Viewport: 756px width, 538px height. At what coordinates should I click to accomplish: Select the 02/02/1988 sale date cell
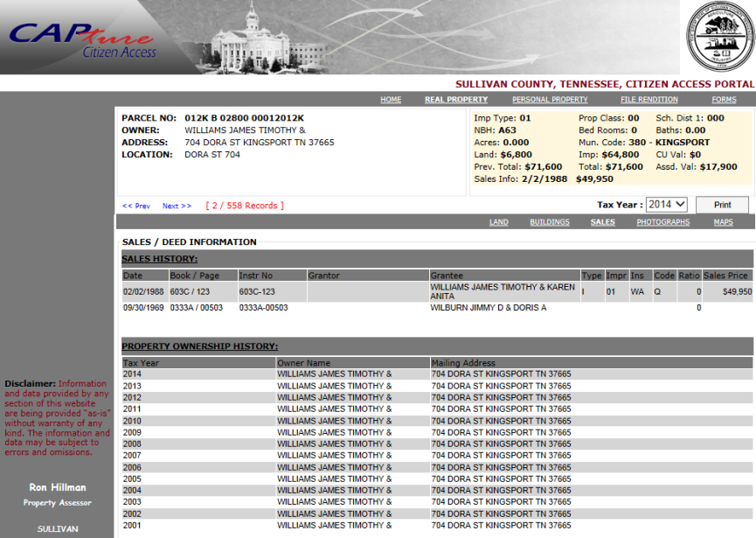tap(143, 292)
